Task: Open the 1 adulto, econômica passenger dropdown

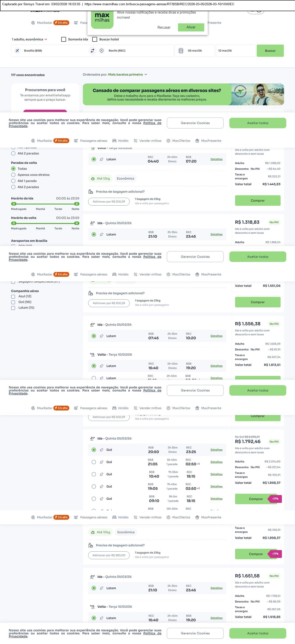Action: click(29, 40)
